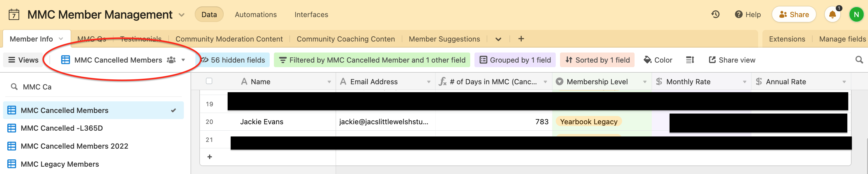This screenshot has height=174, width=868.
Task: Open the Color paint bucket option
Action: [658, 60]
